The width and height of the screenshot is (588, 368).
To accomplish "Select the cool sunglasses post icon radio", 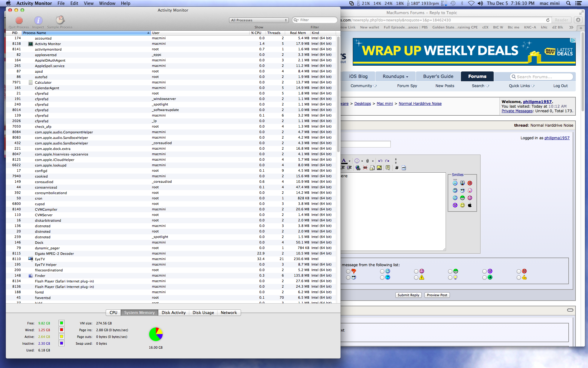I will coord(348,278).
